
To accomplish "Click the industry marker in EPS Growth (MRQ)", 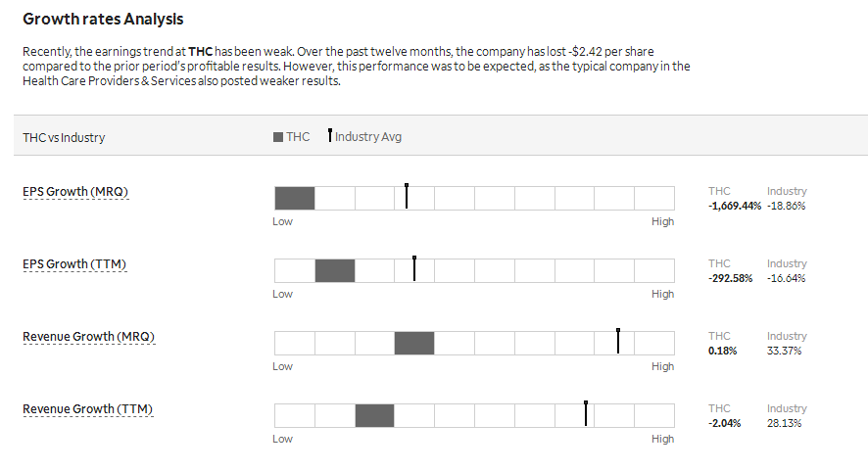I will tap(407, 196).
